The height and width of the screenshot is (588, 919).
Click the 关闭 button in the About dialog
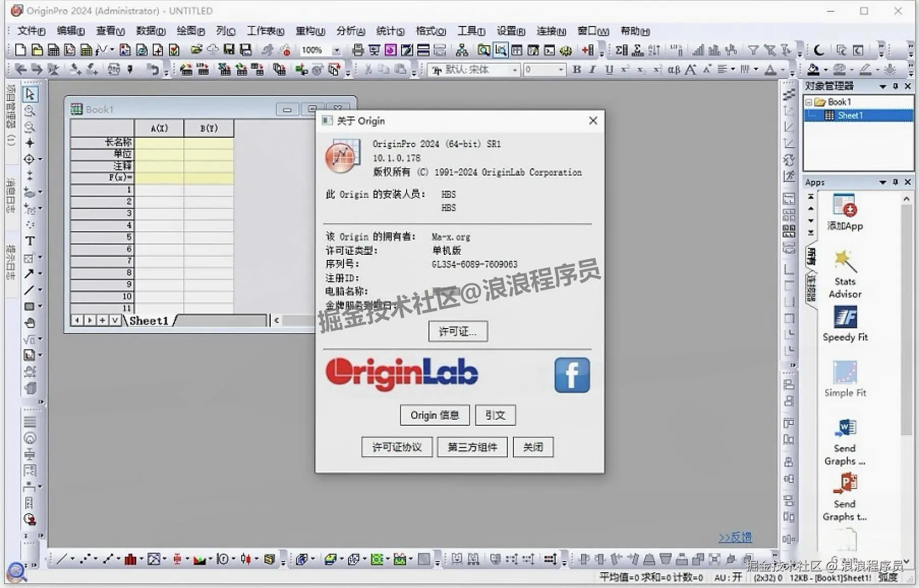point(533,447)
